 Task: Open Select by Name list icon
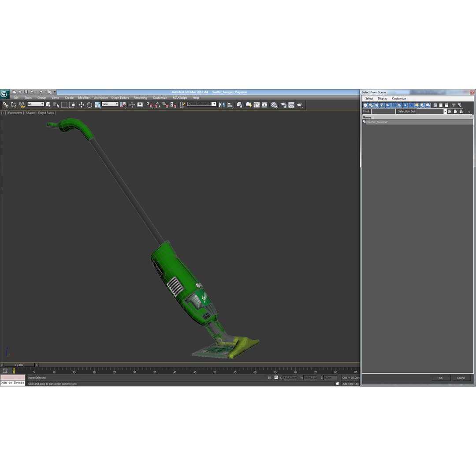[56, 105]
